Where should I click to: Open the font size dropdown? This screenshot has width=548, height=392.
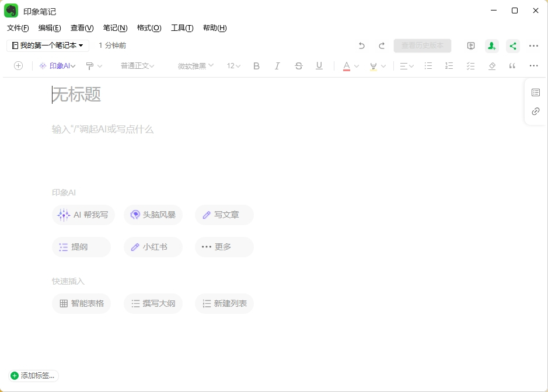[233, 65]
